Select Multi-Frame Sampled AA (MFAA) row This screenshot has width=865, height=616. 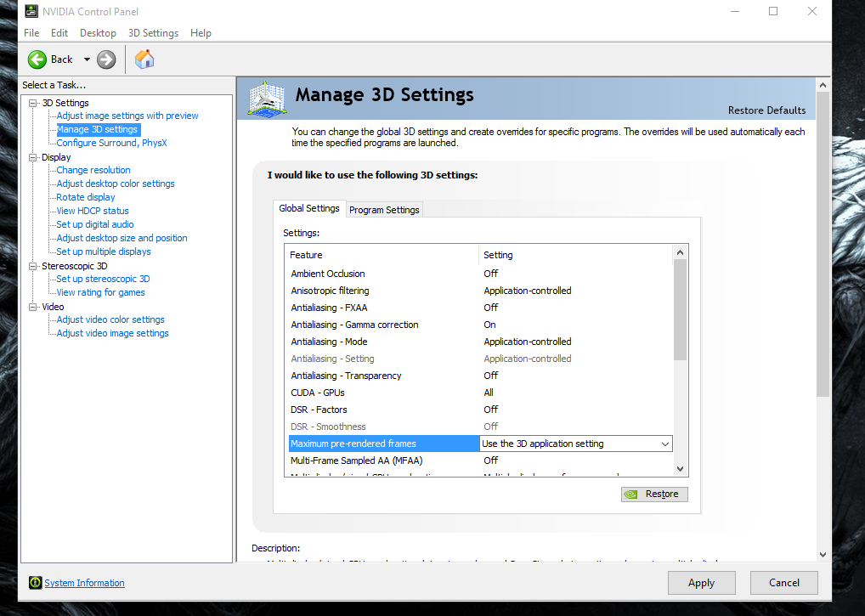[x=480, y=461]
